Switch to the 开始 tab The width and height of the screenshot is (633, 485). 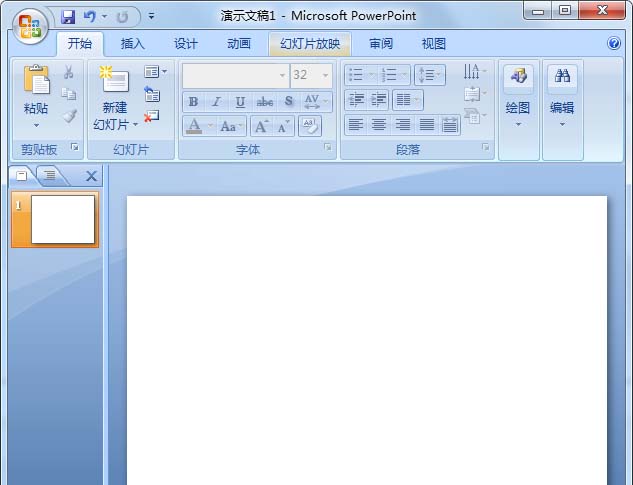click(80, 44)
